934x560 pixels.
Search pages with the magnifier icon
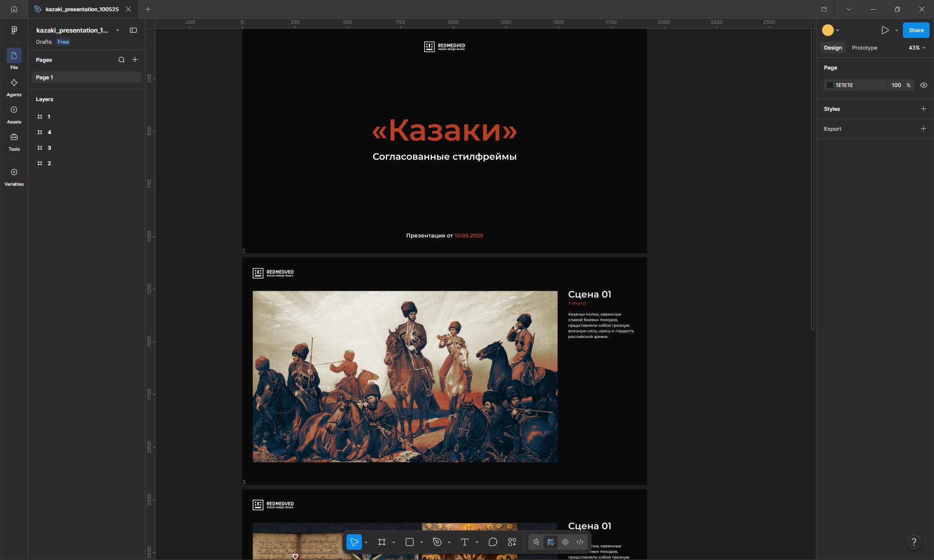[x=122, y=60]
